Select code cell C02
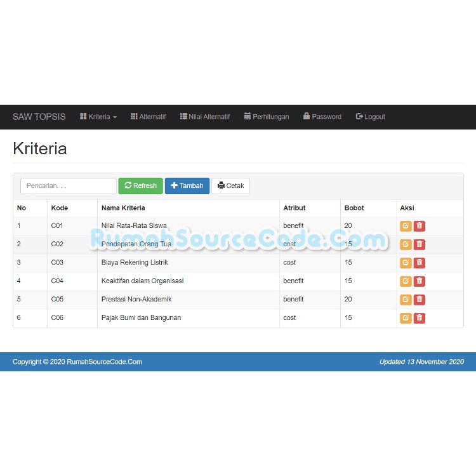The image size is (476, 476). click(x=57, y=244)
